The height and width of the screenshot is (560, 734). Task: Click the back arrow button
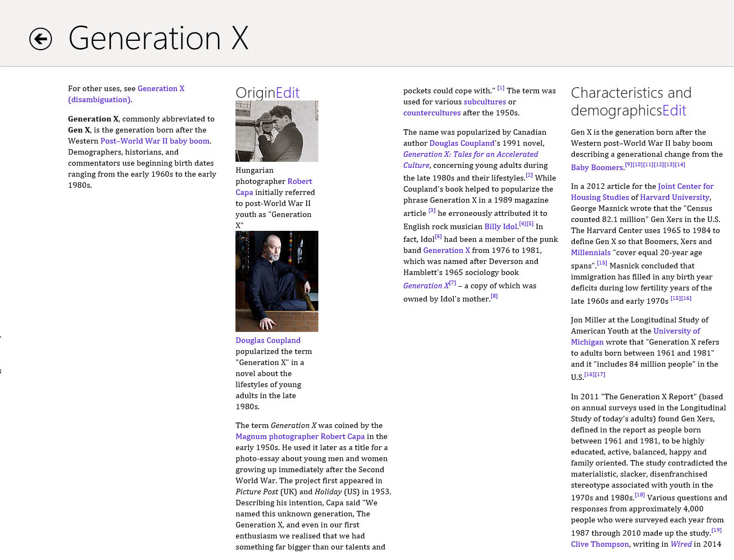(x=40, y=39)
